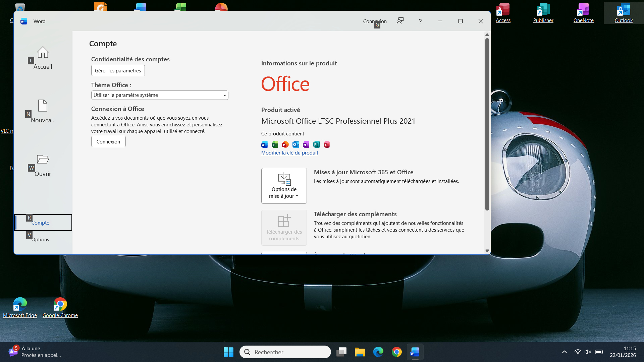Image resolution: width=644 pixels, height=362 pixels.
Task: Click the muted volume icon in the system tray
Action: (x=588, y=352)
